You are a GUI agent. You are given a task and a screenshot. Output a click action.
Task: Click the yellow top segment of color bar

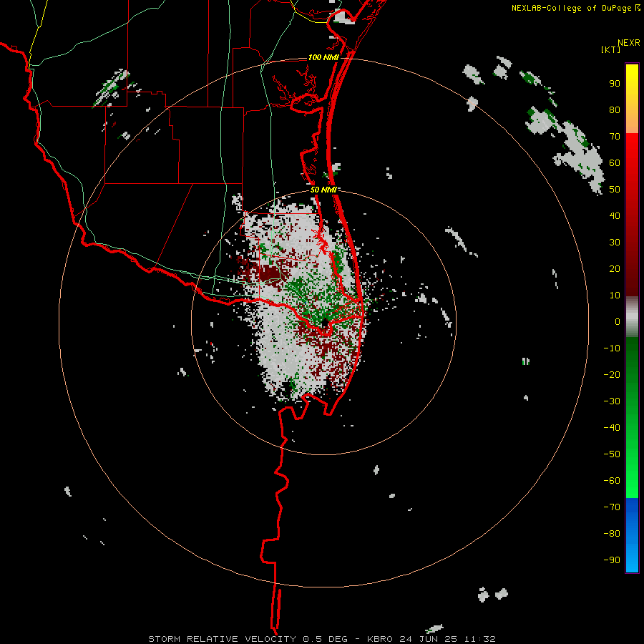pos(632,99)
